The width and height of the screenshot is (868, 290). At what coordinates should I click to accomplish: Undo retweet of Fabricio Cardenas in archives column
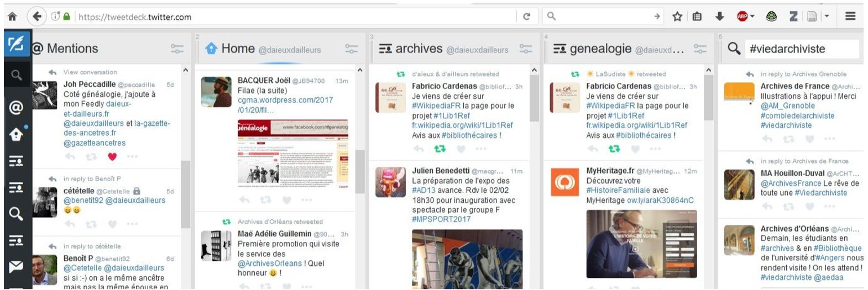click(440, 149)
